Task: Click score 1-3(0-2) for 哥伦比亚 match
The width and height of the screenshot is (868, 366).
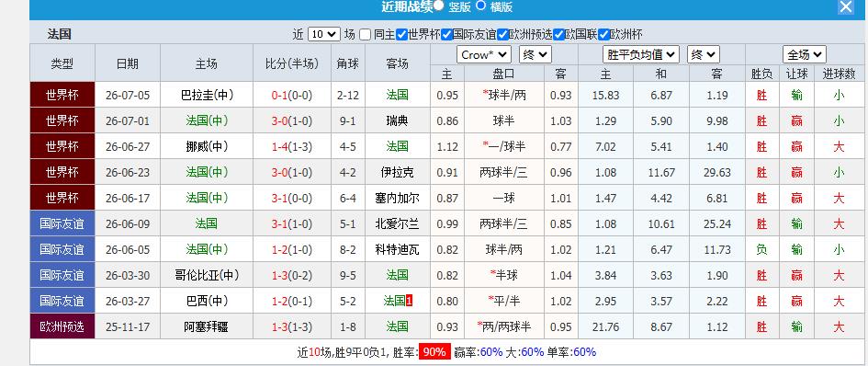Action: 292,275
